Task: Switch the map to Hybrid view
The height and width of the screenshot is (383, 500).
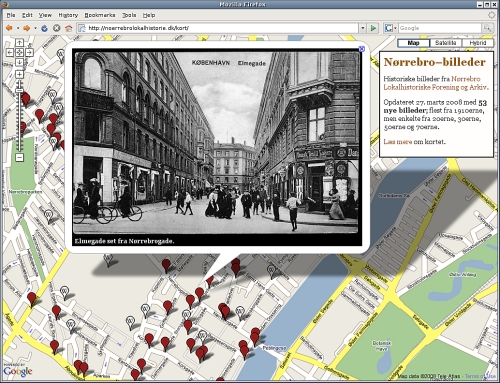Action: [x=478, y=43]
